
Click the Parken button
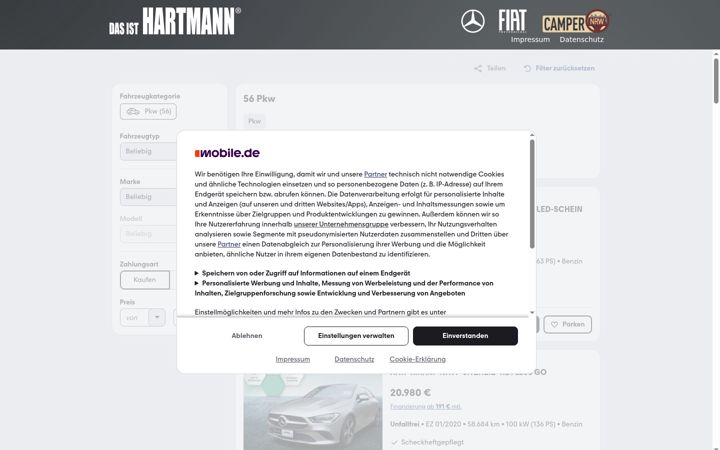(568, 325)
